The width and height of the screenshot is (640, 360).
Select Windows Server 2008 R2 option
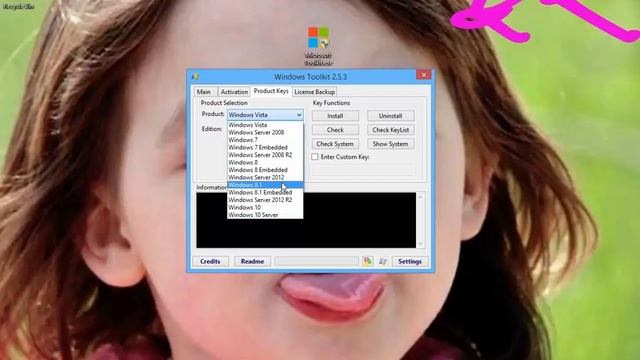265,155
